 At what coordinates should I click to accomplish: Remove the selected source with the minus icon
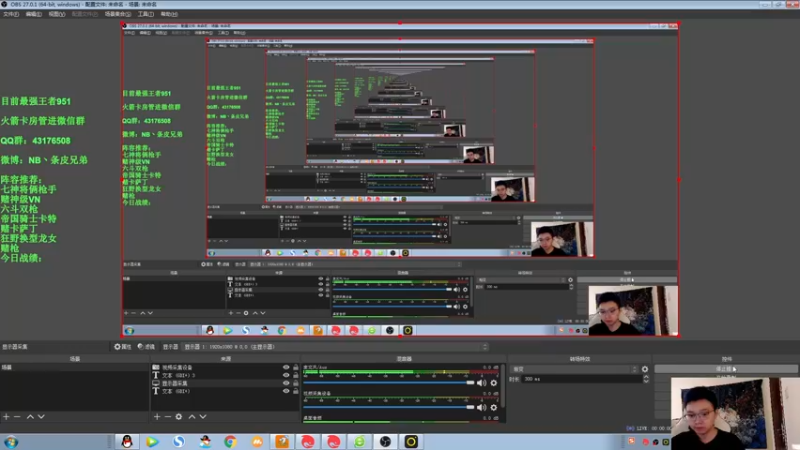click(x=168, y=416)
